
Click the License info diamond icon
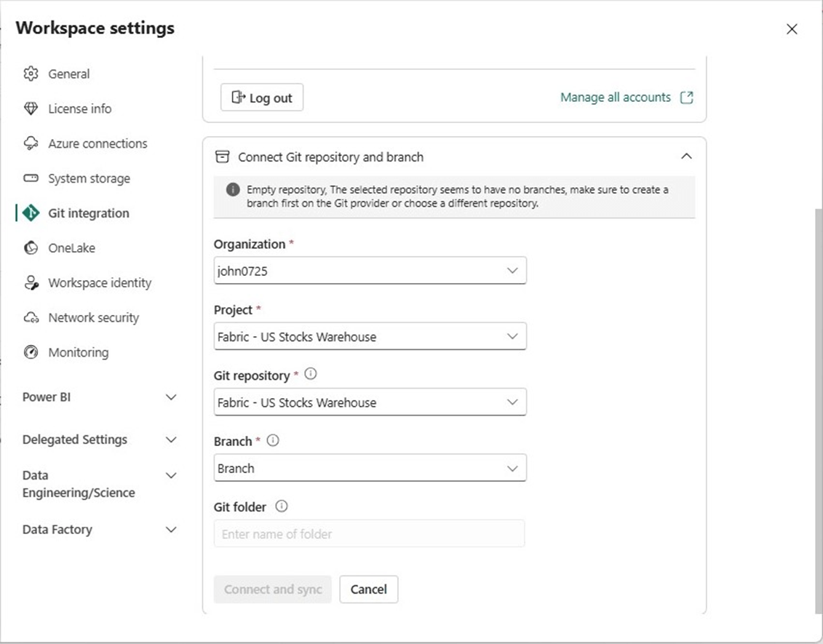coord(31,108)
